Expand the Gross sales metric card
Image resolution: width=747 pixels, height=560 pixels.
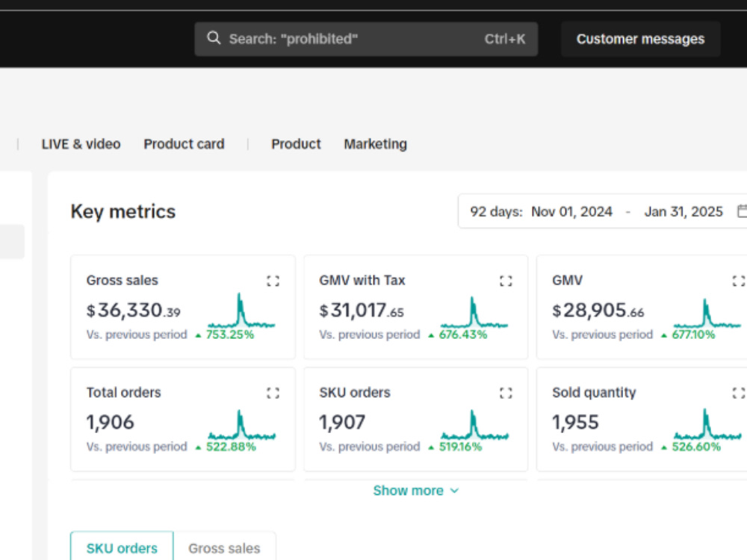[x=273, y=281]
